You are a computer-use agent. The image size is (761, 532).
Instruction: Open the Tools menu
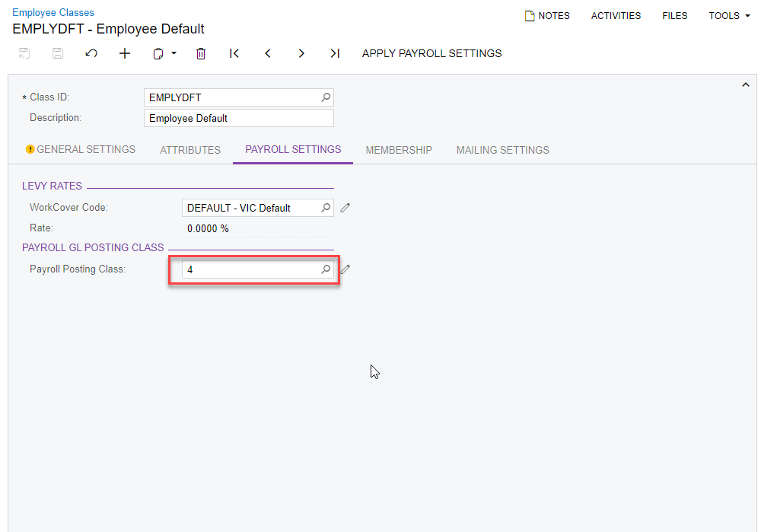coord(728,15)
